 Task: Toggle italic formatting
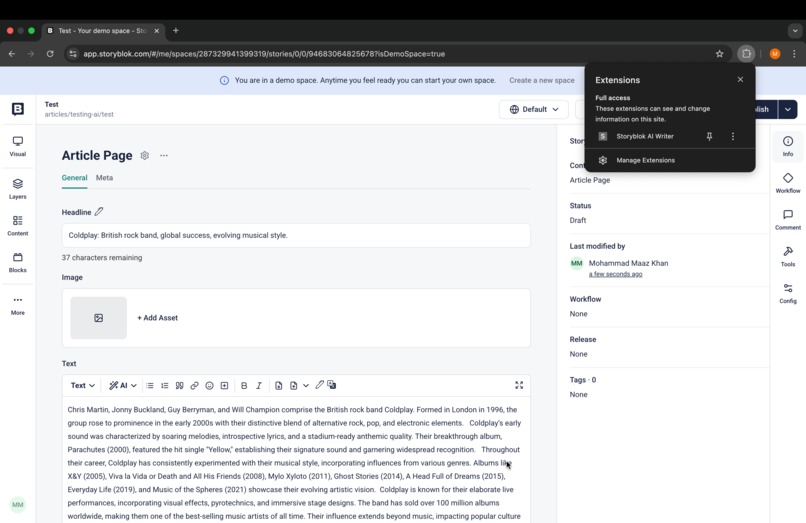point(259,385)
